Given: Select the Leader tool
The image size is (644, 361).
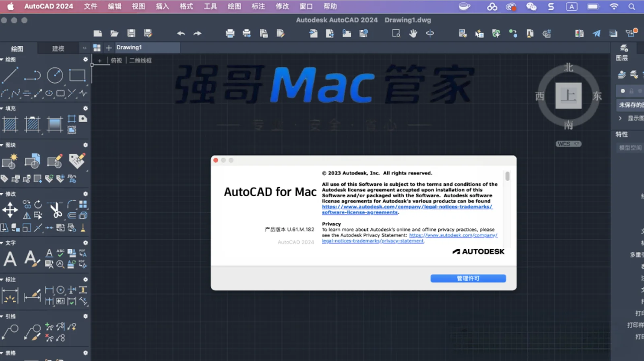Looking at the screenshot, I should [x=10, y=332].
